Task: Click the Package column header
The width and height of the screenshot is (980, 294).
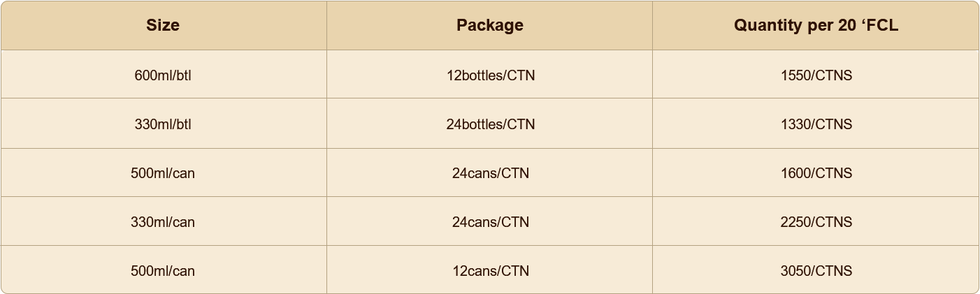Action: tap(489, 25)
